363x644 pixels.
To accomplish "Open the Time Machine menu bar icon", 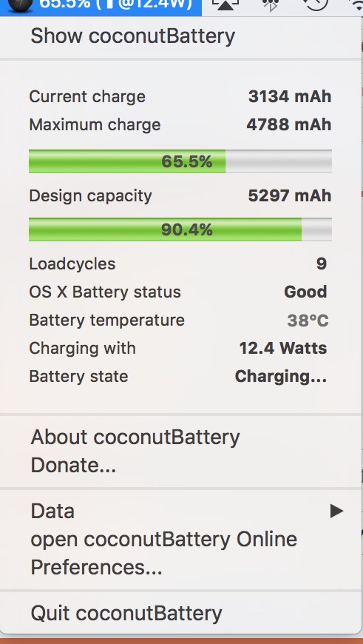I will pyautogui.click(x=315, y=4).
